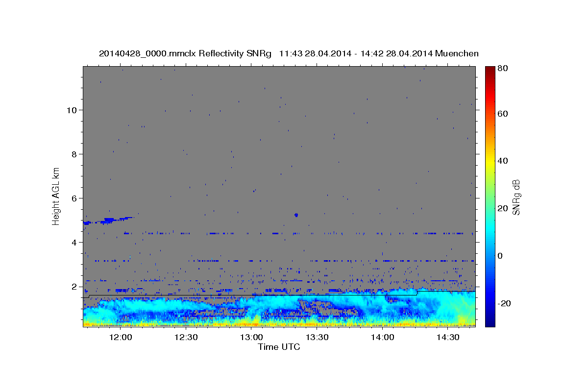The height and width of the screenshot is (392, 588).
Task: Click the height tick label 6
Action: tap(74, 198)
